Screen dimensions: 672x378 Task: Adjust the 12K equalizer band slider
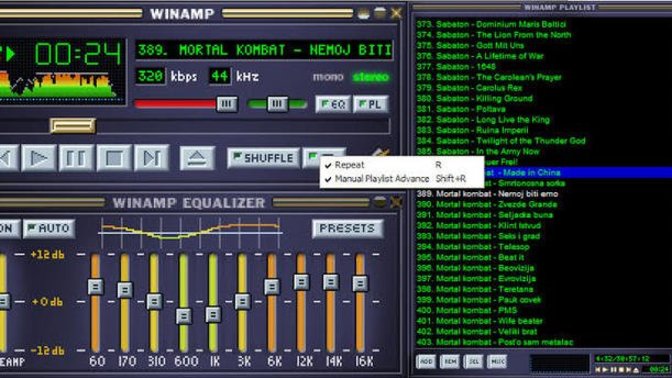301,282
